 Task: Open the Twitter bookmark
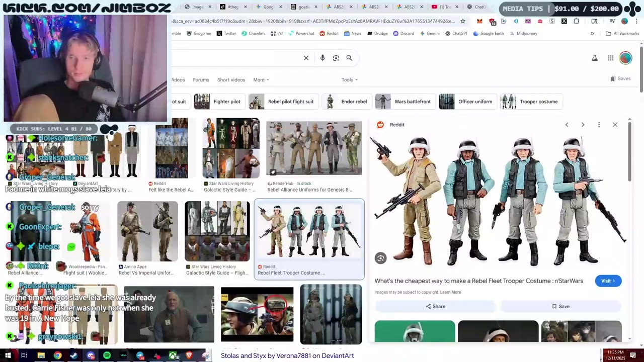pos(226,34)
